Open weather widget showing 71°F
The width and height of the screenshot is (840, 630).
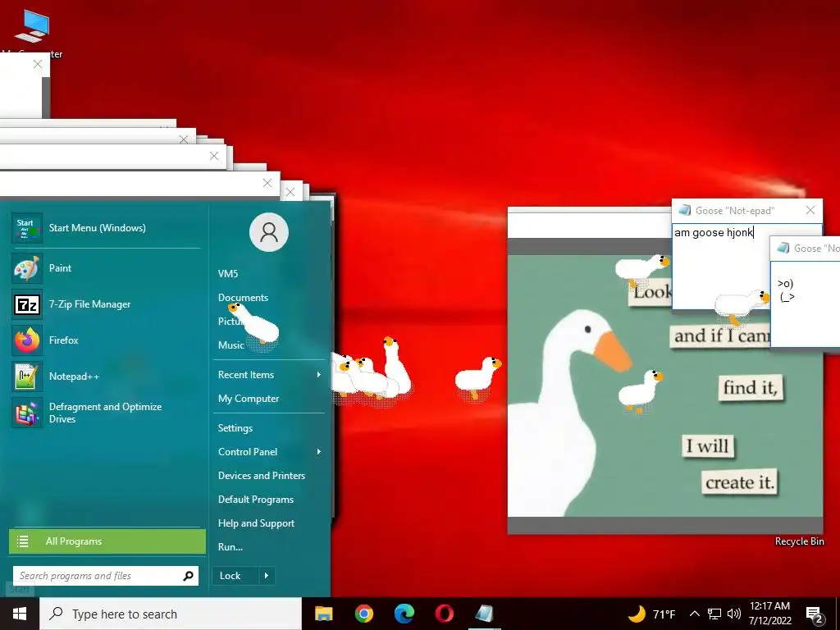coord(651,614)
